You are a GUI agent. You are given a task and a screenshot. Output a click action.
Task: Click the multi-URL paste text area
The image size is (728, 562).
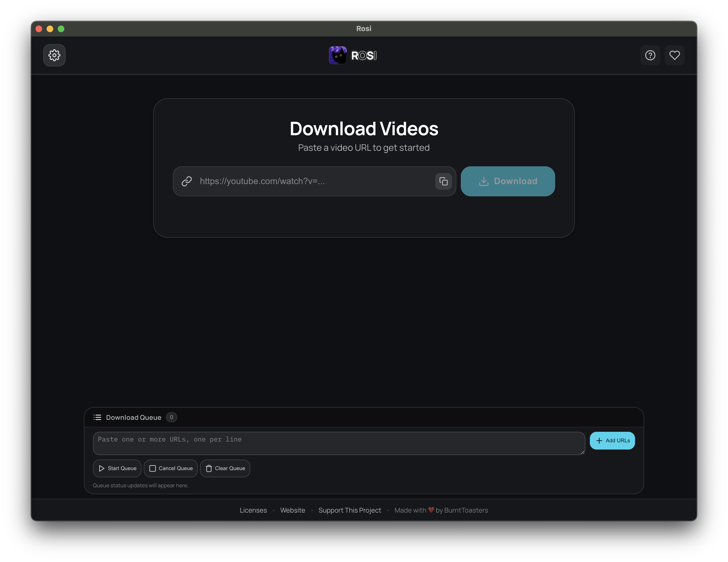click(338, 443)
